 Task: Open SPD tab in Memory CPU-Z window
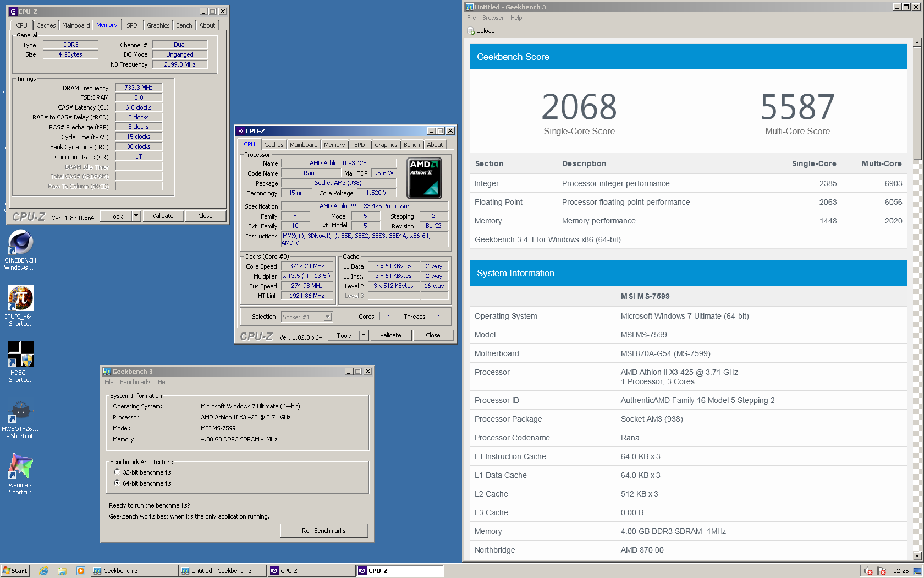132,25
